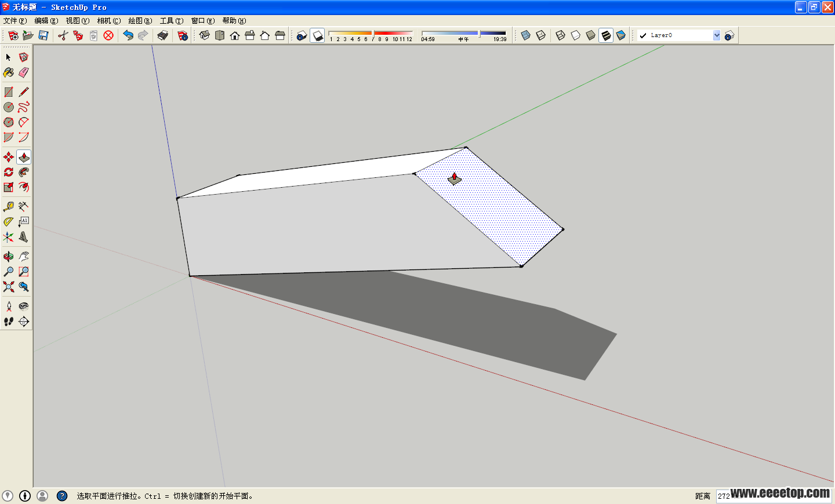Open the 工具 (Tools) menu
This screenshot has width=835, height=504.
172,21
